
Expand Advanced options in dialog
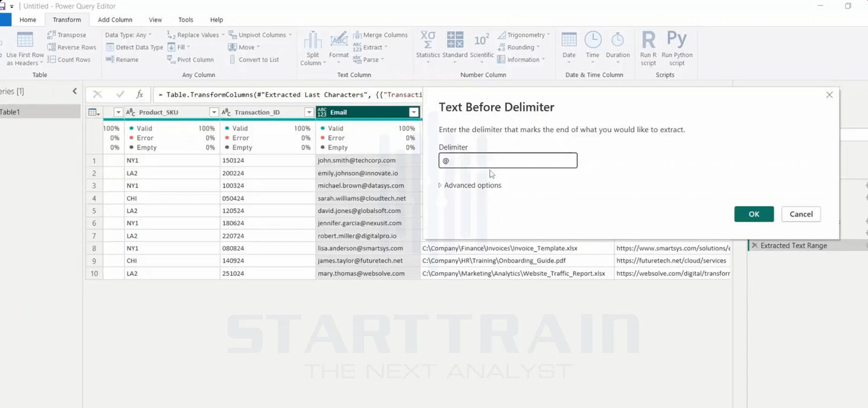tap(470, 185)
